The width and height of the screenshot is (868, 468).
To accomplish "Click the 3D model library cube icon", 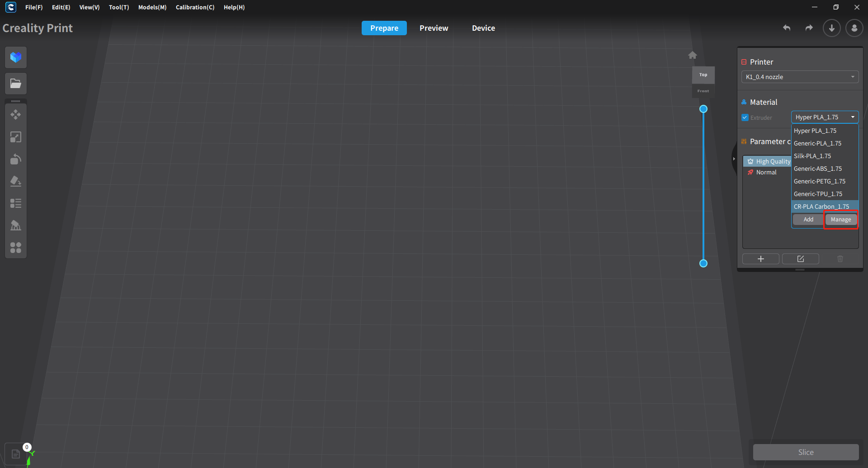I will [16, 57].
